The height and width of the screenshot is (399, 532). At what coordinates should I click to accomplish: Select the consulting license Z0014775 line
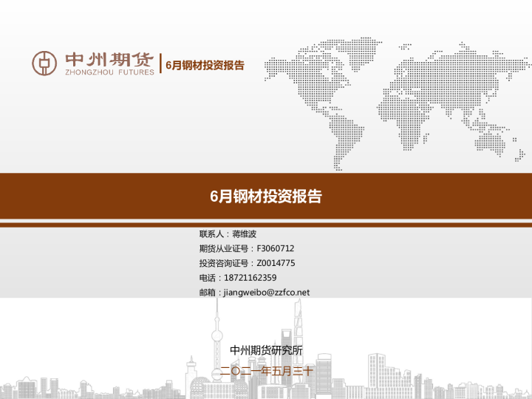click(247, 263)
